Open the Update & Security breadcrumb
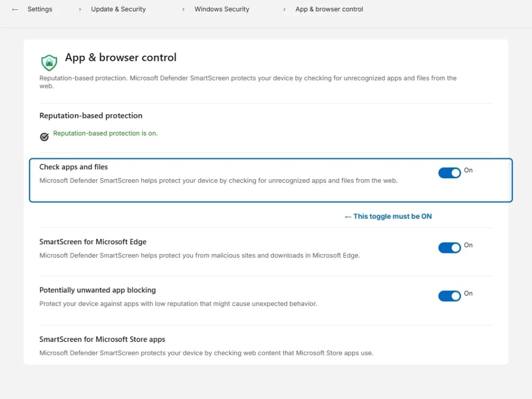This screenshot has width=532, height=399. tap(118, 9)
